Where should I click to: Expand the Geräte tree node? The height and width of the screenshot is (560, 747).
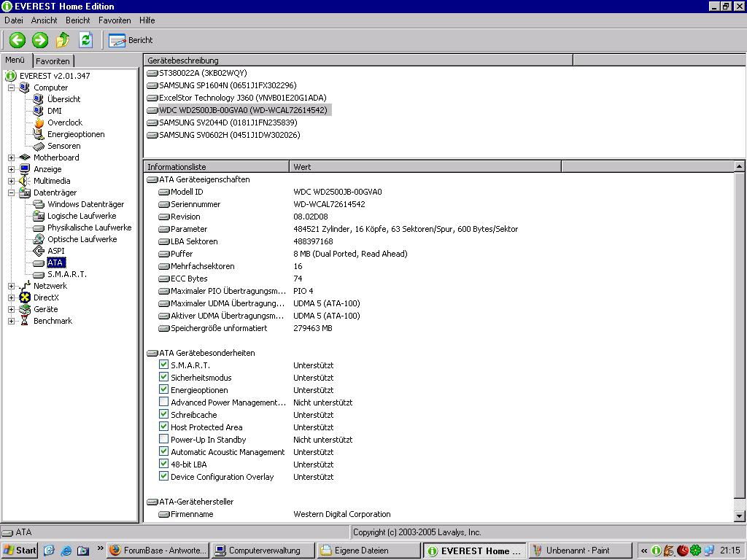(12, 309)
